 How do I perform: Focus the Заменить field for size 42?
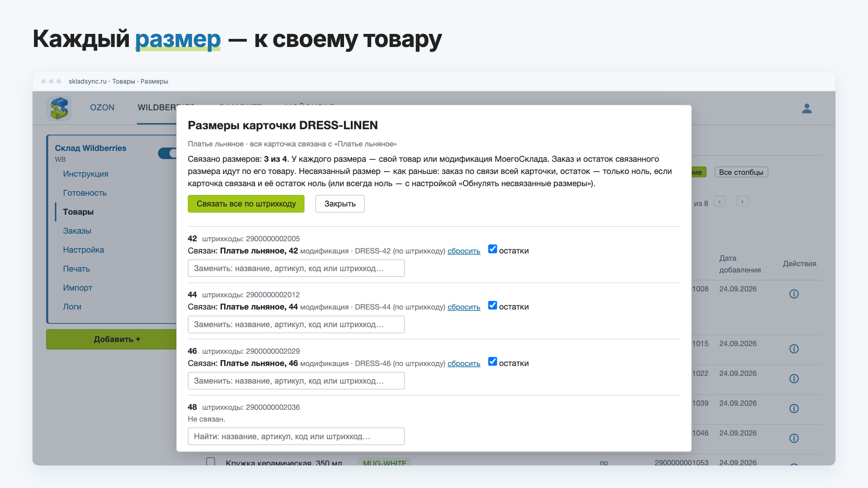pos(296,268)
